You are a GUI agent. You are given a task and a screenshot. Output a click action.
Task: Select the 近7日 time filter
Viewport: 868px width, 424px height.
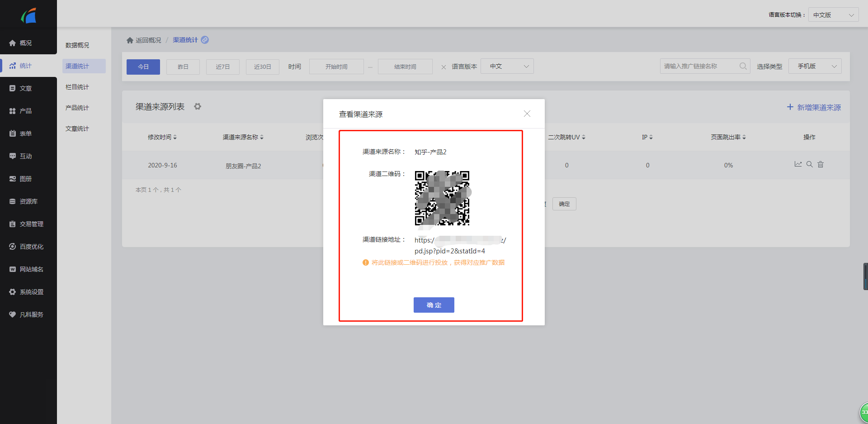(223, 67)
